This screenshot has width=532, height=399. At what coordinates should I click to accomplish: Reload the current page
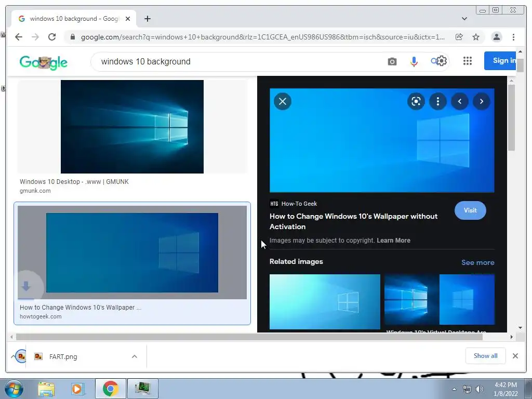pyautogui.click(x=52, y=37)
